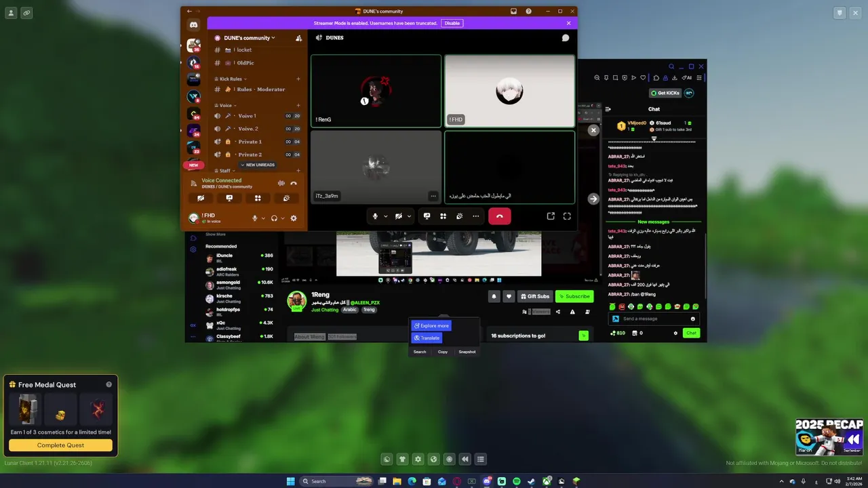Open the invite people icon beside DUNE's community

(x=298, y=38)
